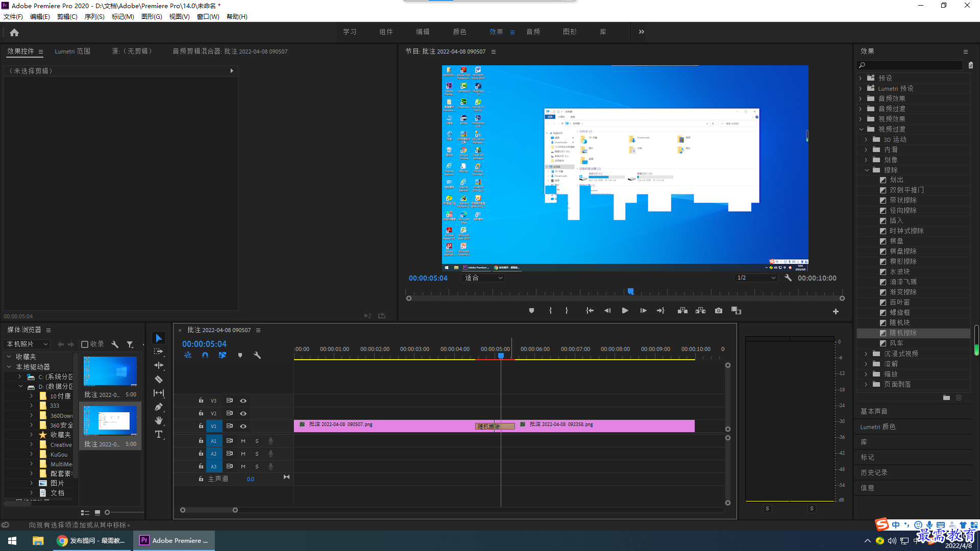980x551 pixels.
Task: Select the Hand tool
Action: point(159,420)
